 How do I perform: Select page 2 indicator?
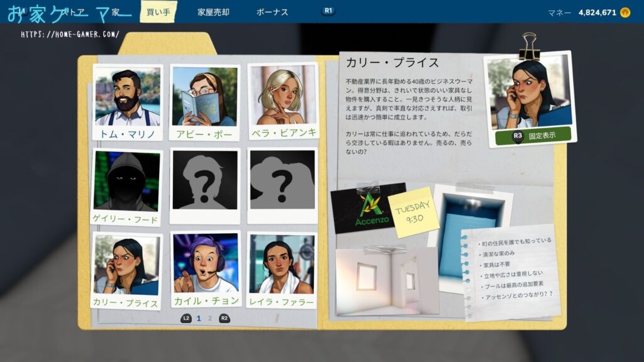210,318
